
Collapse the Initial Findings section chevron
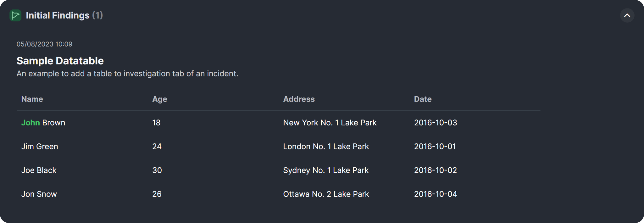[x=627, y=15]
